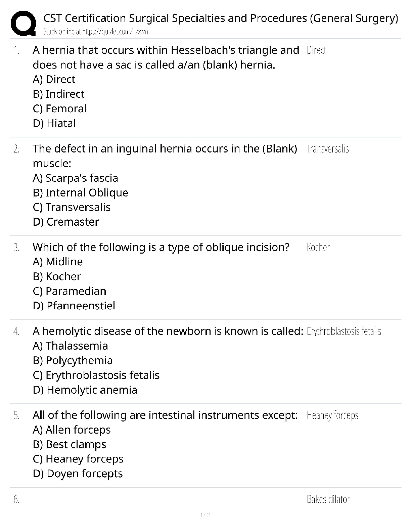The height and width of the screenshot is (532, 411).
Task: Click option D) Hemolytic anemia
Action: coord(85,390)
